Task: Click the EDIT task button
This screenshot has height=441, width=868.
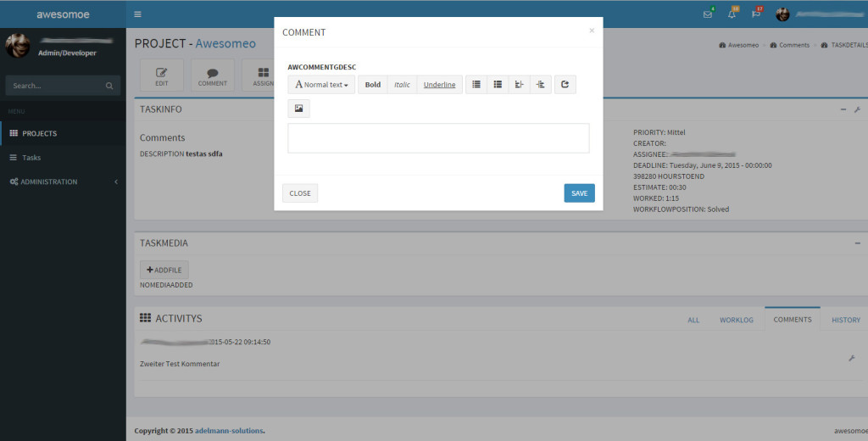Action: click(162, 75)
